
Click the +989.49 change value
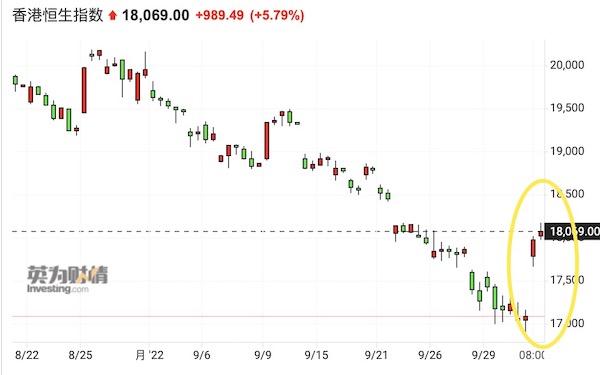(x=220, y=15)
